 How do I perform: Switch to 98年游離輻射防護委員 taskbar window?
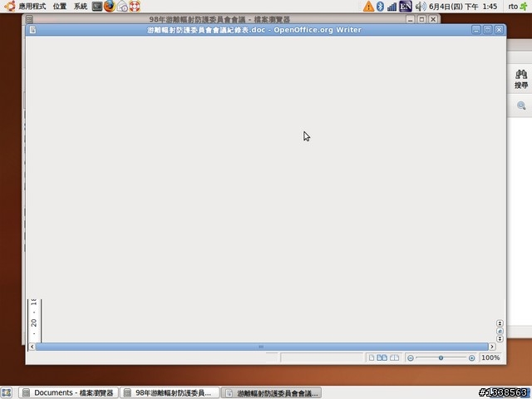click(170, 393)
